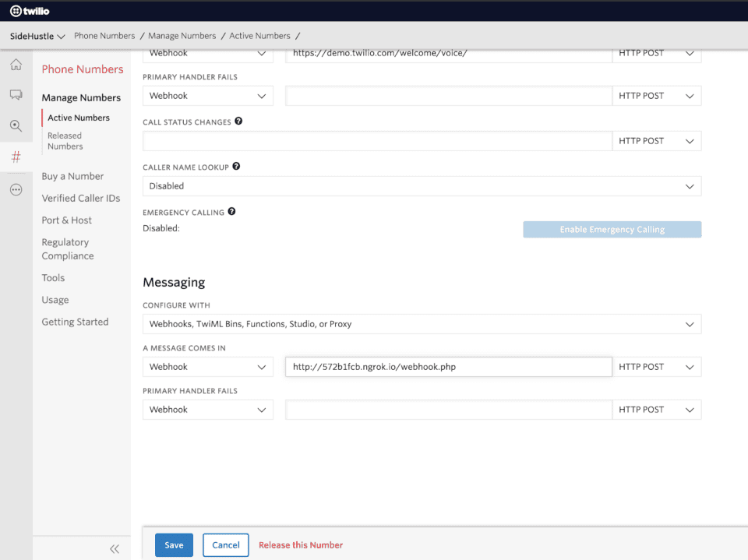The width and height of the screenshot is (748, 560).
Task: Open Messaging Configure With dropdown
Action: pos(422,324)
